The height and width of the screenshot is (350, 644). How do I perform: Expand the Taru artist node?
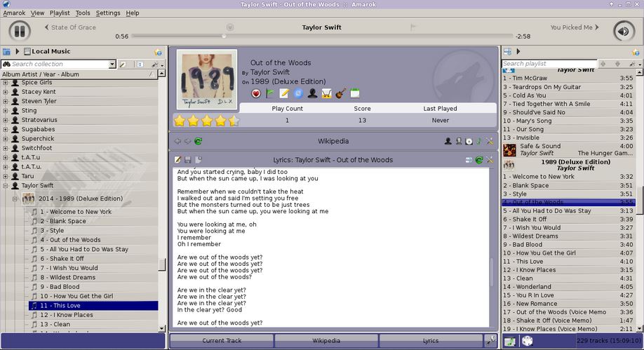click(x=6, y=176)
